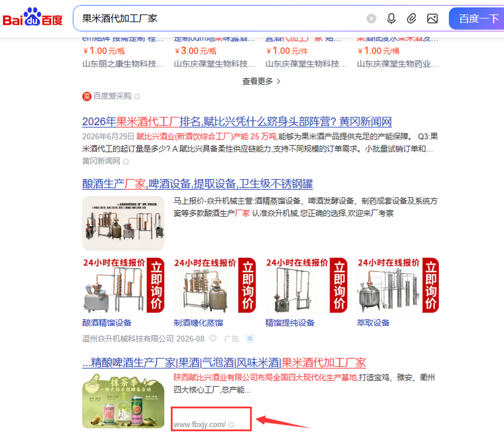Open the www.fbxjy.com site link
The width and height of the screenshot is (504, 432).
pos(200,424)
